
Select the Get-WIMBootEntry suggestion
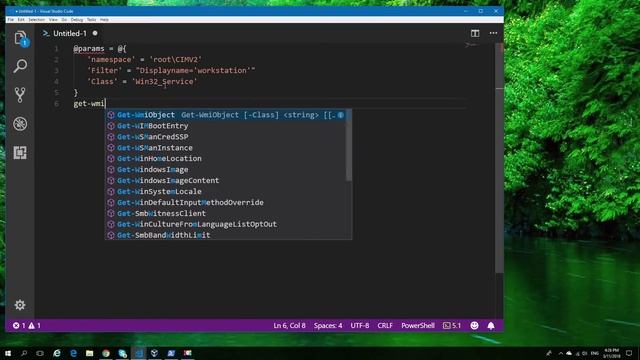226,126
